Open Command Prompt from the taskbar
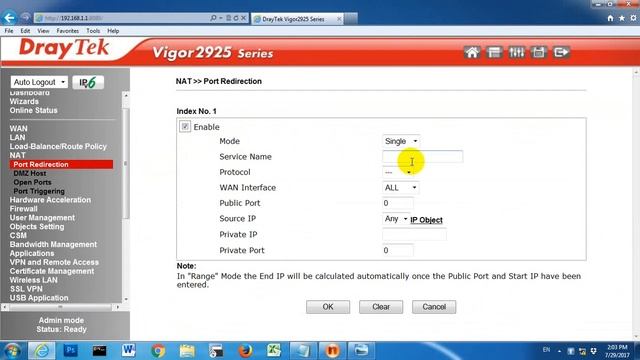This screenshot has height=360, width=640. [99, 351]
